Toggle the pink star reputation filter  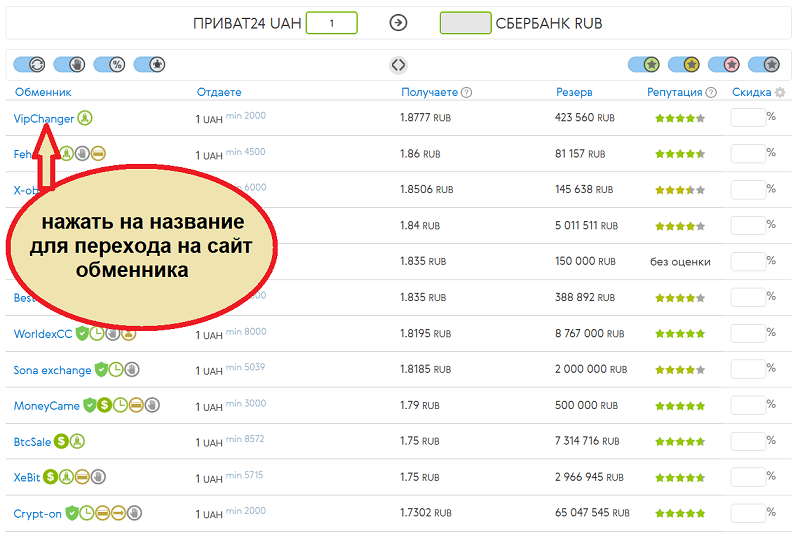[x=724, y=64]
